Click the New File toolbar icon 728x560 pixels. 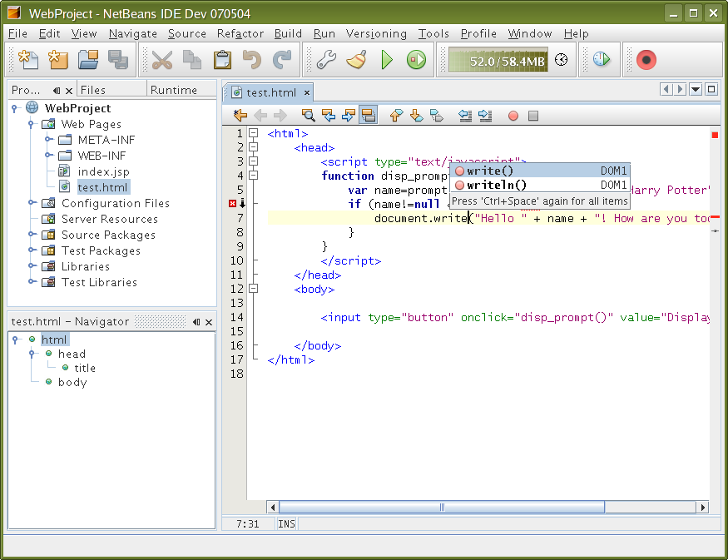28,60
